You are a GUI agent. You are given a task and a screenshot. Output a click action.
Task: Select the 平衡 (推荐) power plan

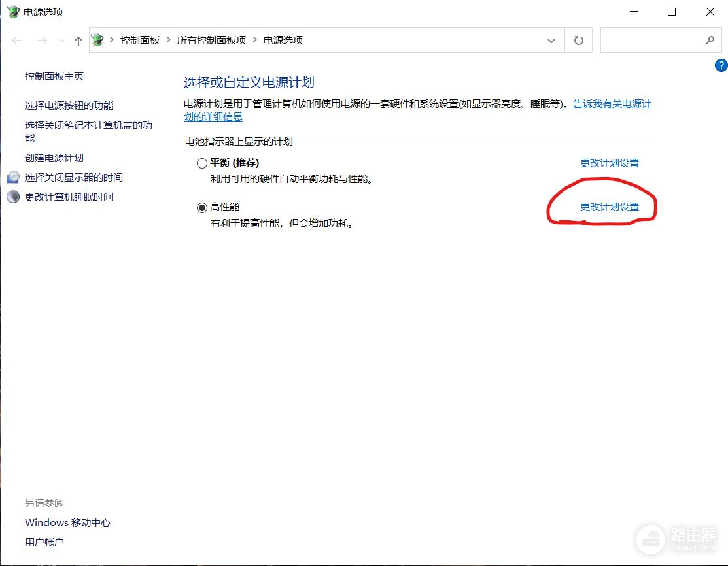(202, 163)
